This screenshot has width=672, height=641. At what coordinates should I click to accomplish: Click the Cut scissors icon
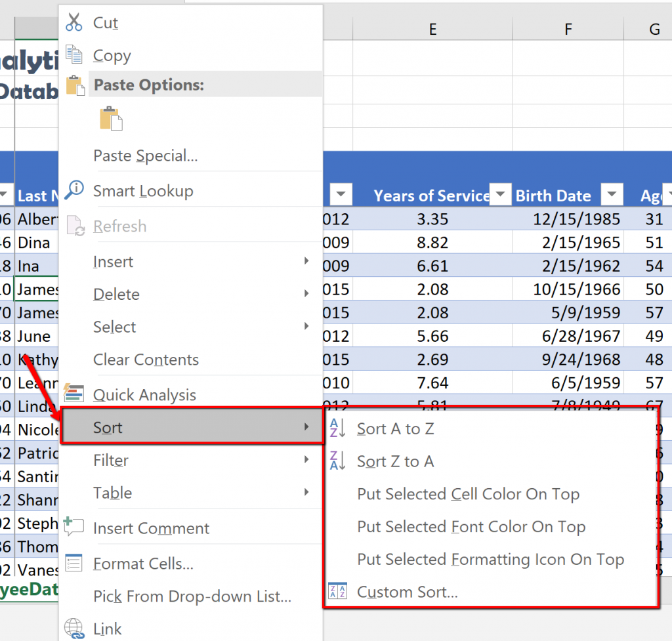click(x=75, y=22)
